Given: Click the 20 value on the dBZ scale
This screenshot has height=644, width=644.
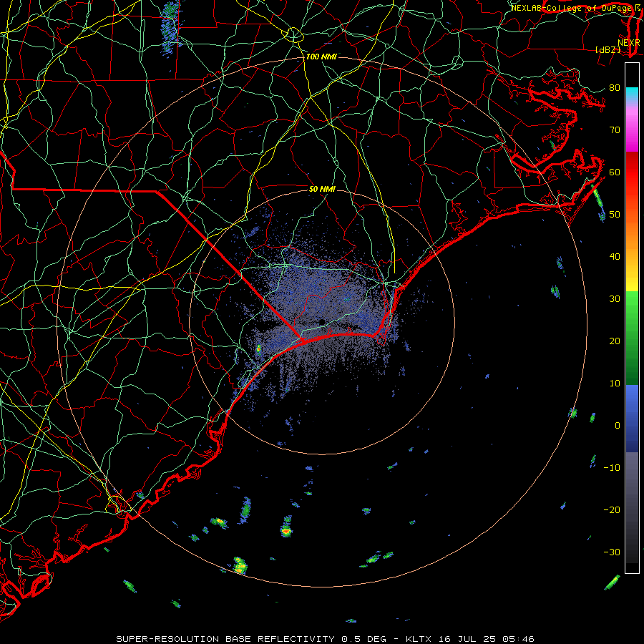Looking at the screenshot, I should click(615, 341).
